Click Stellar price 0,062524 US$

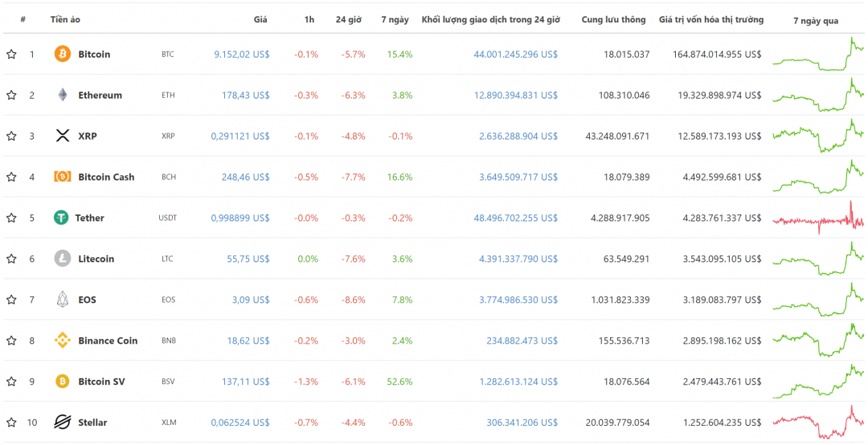pos(240,423)
